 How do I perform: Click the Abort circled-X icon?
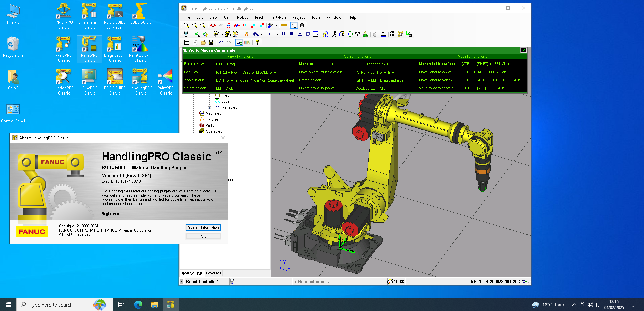tap(308, 34)
